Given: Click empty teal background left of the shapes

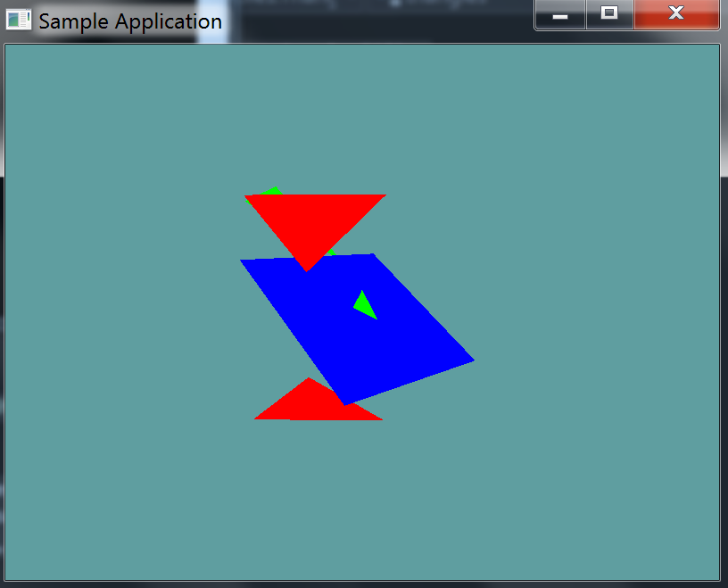Looking at the screenshot, I should tap(116, 312).
